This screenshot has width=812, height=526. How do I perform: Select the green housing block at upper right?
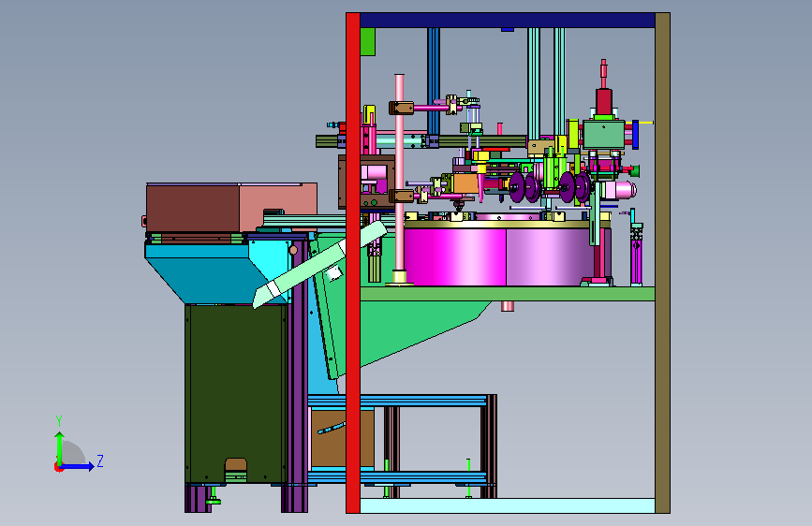pyautogui.click(x=604, y=134)
